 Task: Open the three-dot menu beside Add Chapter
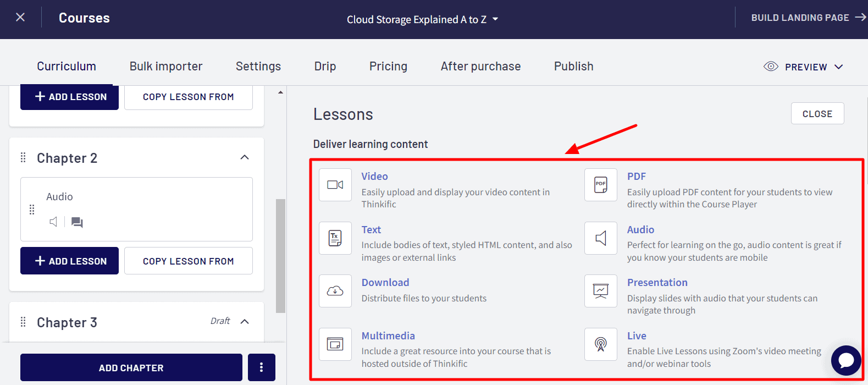tap(261, 367)
